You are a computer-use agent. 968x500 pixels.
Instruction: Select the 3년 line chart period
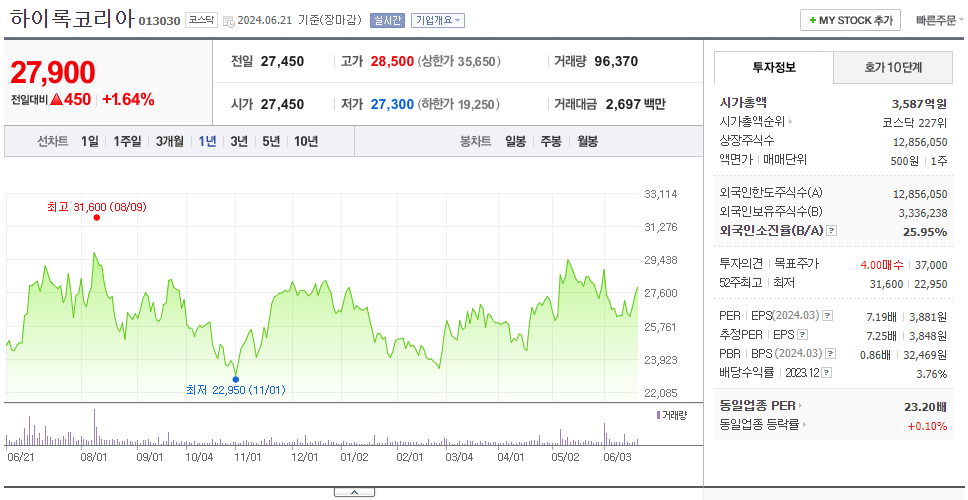point(239,141)
